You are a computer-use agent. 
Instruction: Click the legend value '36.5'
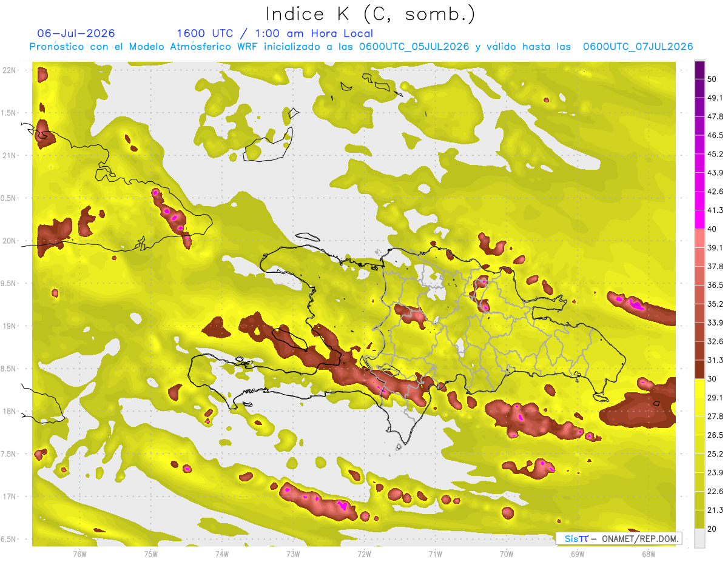pyautogui.click(x=715, y=285)
